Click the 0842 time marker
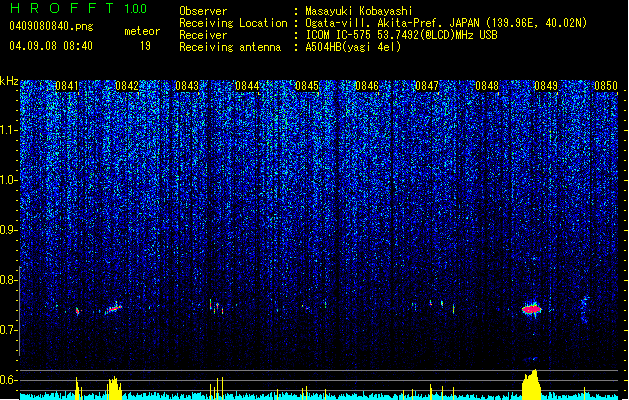 click(127, 86)
